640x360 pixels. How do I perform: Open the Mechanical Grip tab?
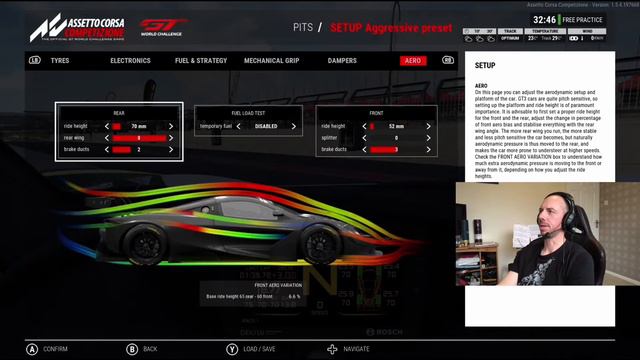tap(271, 60)
